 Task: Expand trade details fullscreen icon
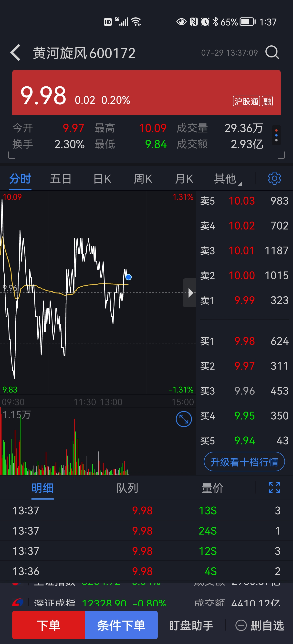coord(274,487)
